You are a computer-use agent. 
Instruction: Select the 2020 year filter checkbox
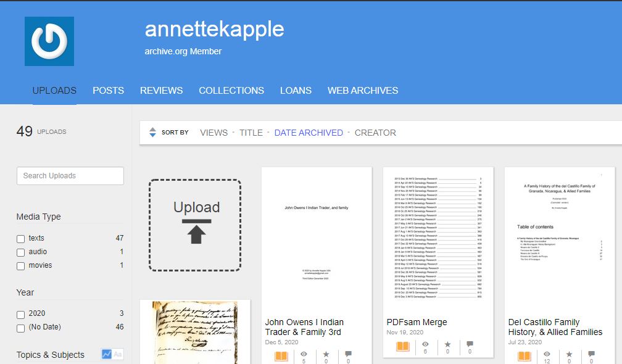click(20, 315)
